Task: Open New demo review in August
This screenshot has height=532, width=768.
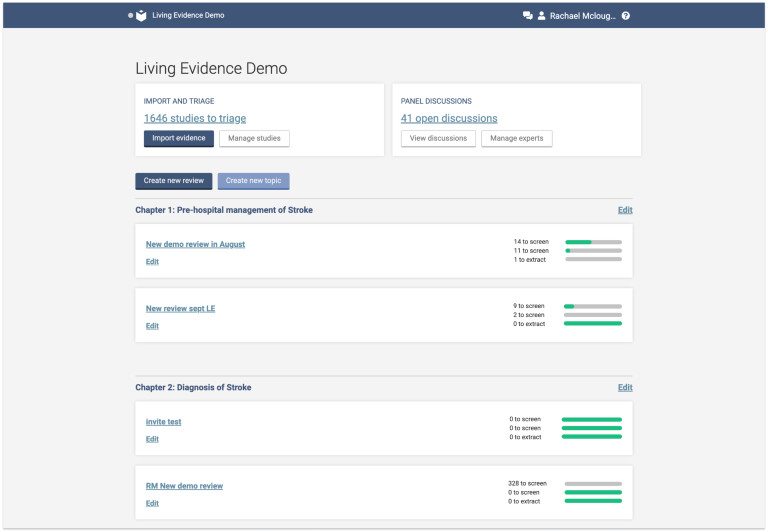Action: coord(195,244)
